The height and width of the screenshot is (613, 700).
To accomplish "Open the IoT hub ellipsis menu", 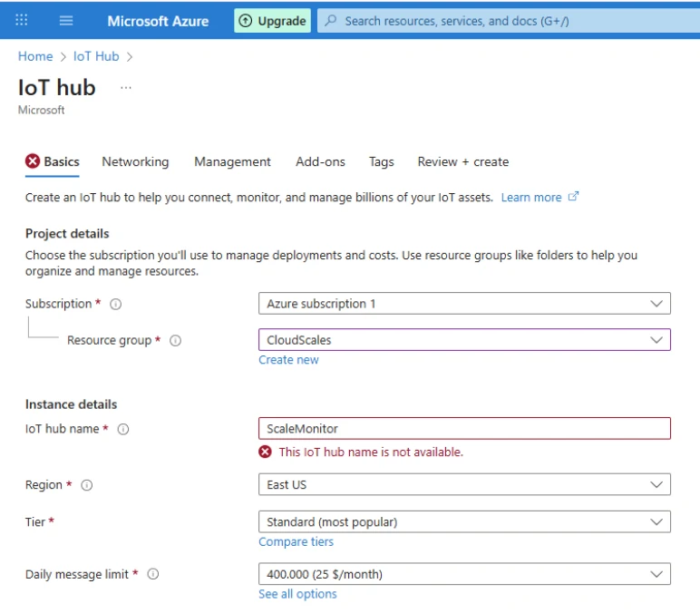I will pos(126,88).
